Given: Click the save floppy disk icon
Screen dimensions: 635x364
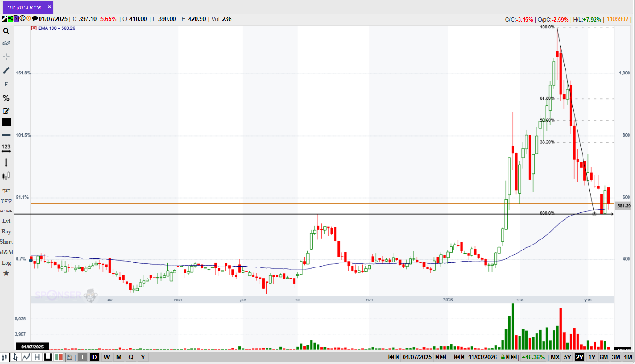Looking at the screenshot, I should click(x=69, y=357).
